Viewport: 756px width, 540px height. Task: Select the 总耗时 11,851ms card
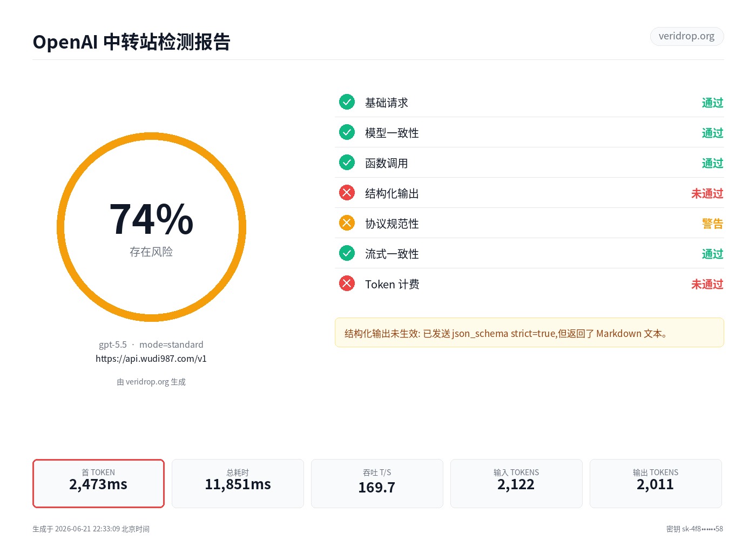238,483
